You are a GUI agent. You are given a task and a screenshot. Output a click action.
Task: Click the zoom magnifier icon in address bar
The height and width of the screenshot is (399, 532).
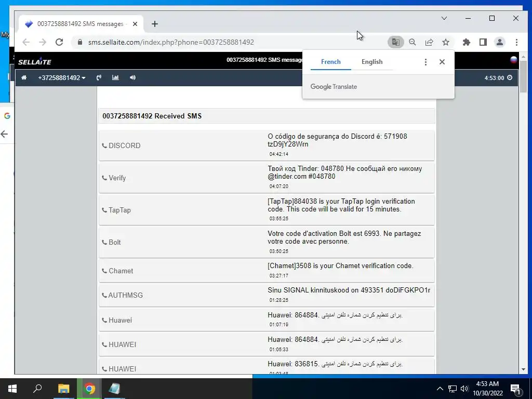tap(412, 42)
